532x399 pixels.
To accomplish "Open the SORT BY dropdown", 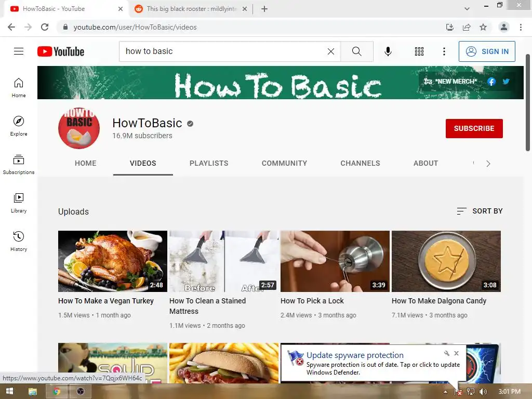I will [480, 211].
